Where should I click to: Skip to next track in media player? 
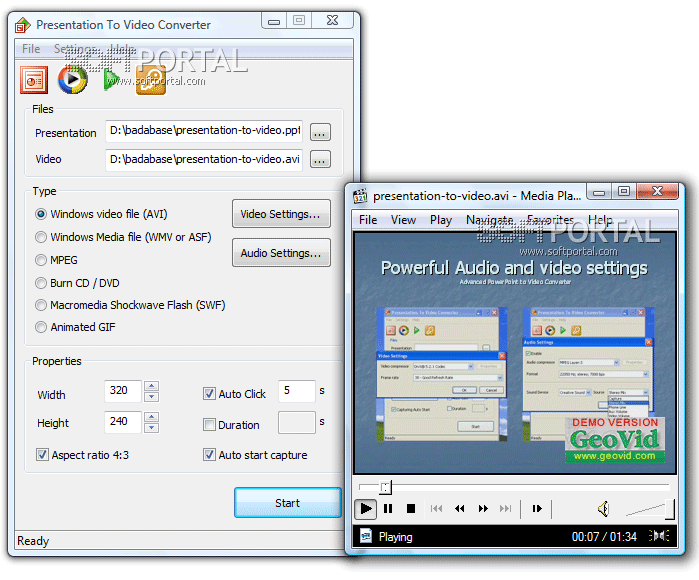506,509
